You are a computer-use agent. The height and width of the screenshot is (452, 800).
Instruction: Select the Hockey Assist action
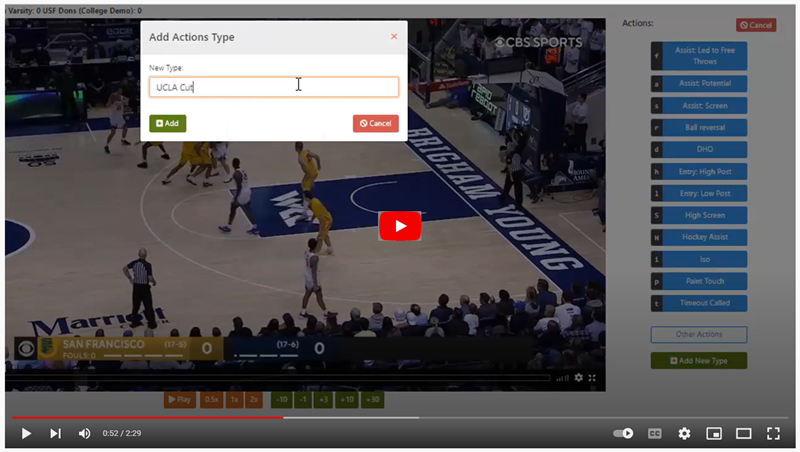[x=705, y=238]
